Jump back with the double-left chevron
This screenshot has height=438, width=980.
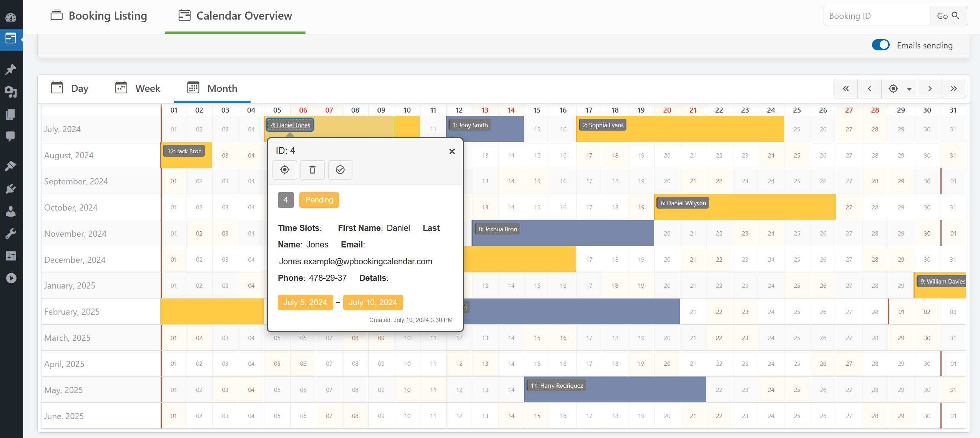[845, 89]
